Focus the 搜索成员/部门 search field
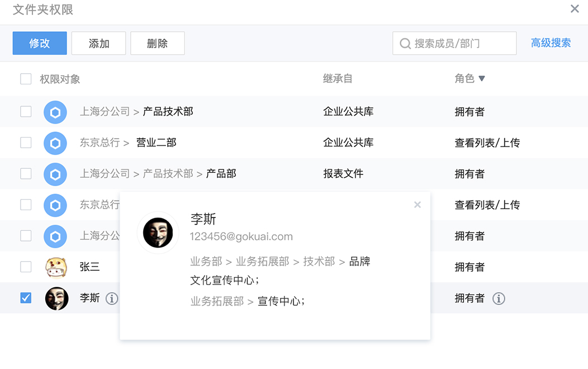The width and height of the screenshot is (588, 369). click(461, 43)
